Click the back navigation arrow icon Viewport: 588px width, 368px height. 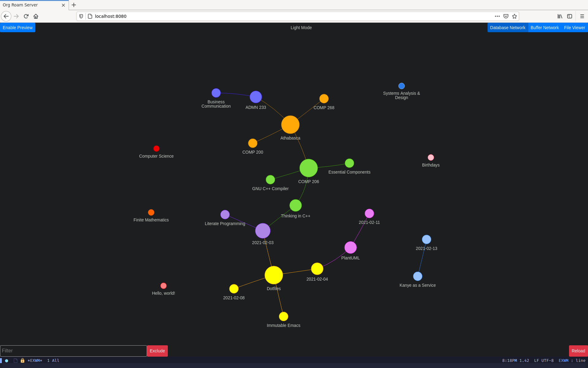tap(6, 16)
